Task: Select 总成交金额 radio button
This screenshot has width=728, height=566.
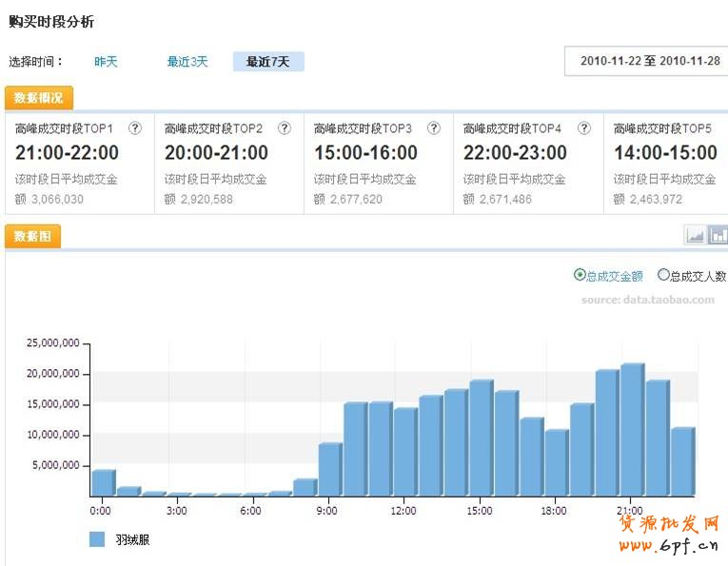Action: (x=579, y=275)
